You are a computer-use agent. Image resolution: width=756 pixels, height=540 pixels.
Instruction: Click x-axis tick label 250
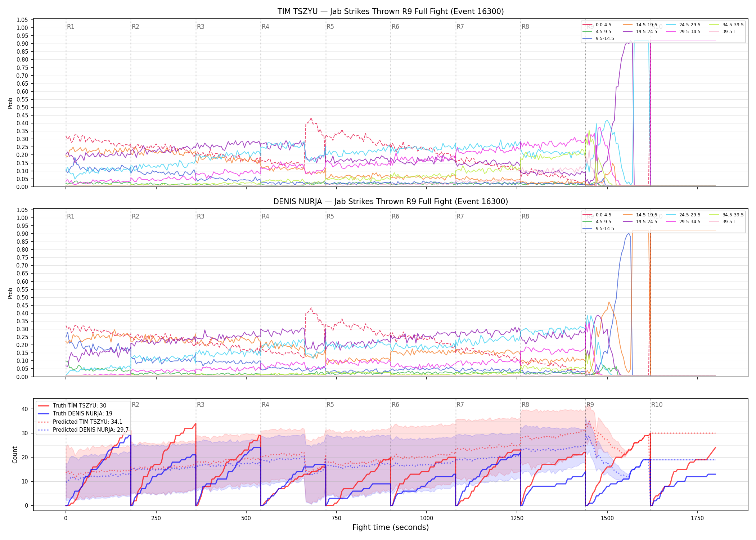click(x=156, y=518)
